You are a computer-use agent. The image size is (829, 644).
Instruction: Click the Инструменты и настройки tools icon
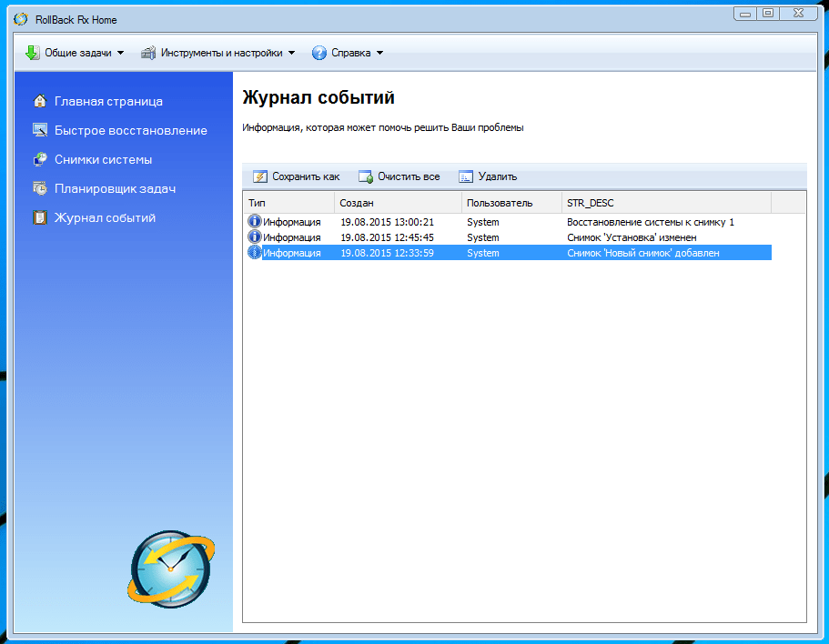click(148, 53)
